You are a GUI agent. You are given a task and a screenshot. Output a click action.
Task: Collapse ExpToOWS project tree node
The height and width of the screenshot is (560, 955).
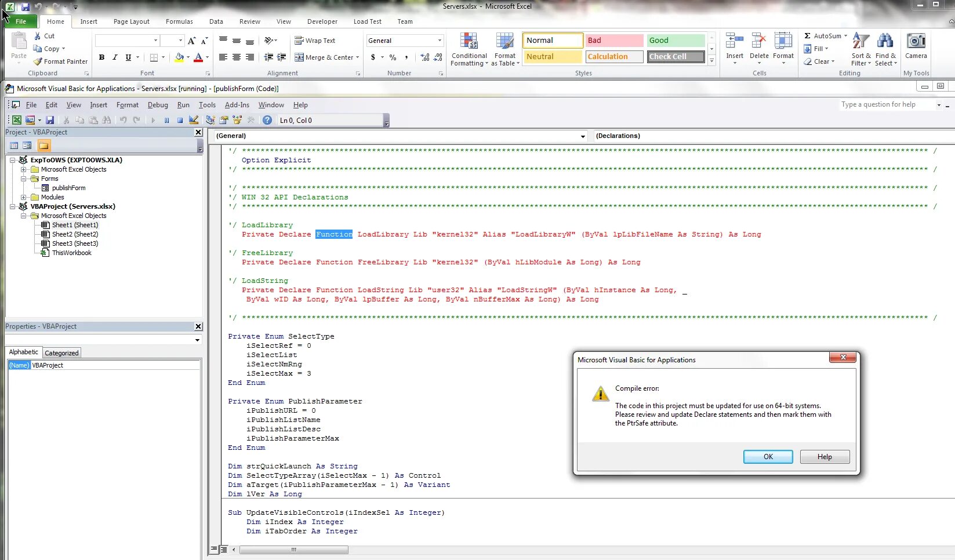coord(13,160)
